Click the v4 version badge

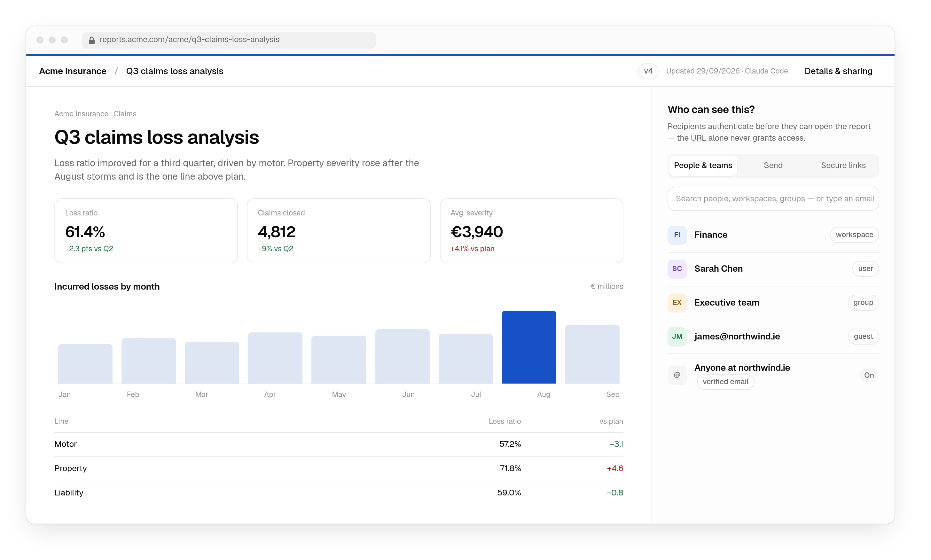click(648, 71)
